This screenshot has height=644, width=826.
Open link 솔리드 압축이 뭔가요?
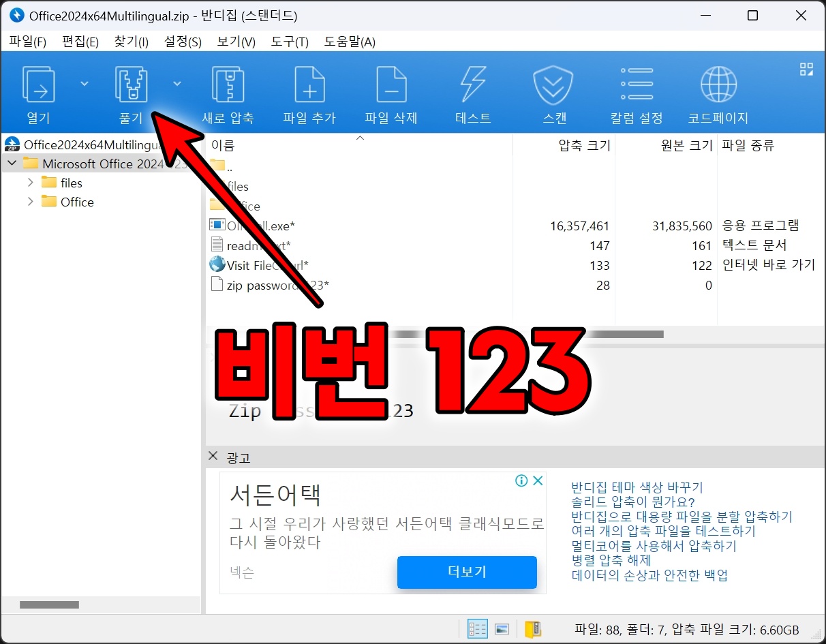pyautogui.click(x=632, y=502)
